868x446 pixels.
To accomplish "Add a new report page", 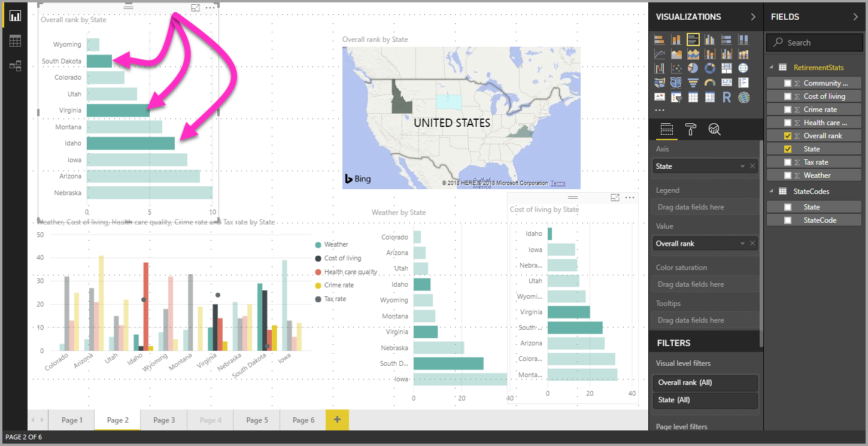I will tap(337, 420).
